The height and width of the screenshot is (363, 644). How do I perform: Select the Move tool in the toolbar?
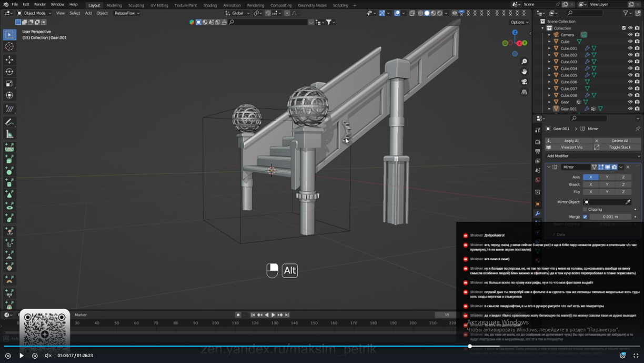click(9, 60)
